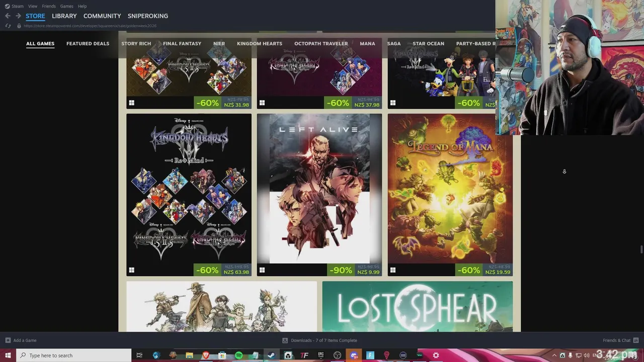644x362 pixels.
Task: Open the COMMUNITY section
Action: click(102, 16)
